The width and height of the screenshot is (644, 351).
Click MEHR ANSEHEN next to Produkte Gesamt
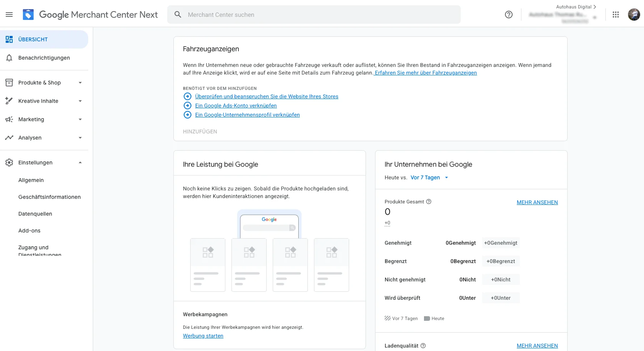pyautogui.click(x=537, y=202)
